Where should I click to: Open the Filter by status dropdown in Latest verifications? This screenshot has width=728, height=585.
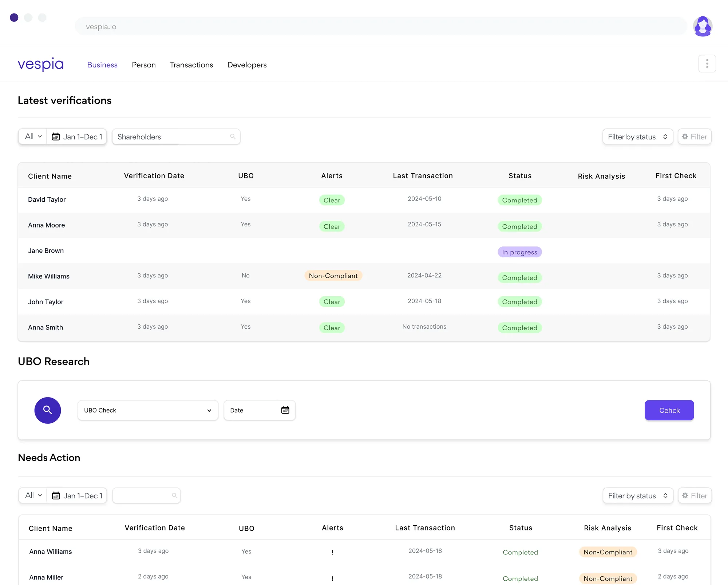[x=638, y=137]
